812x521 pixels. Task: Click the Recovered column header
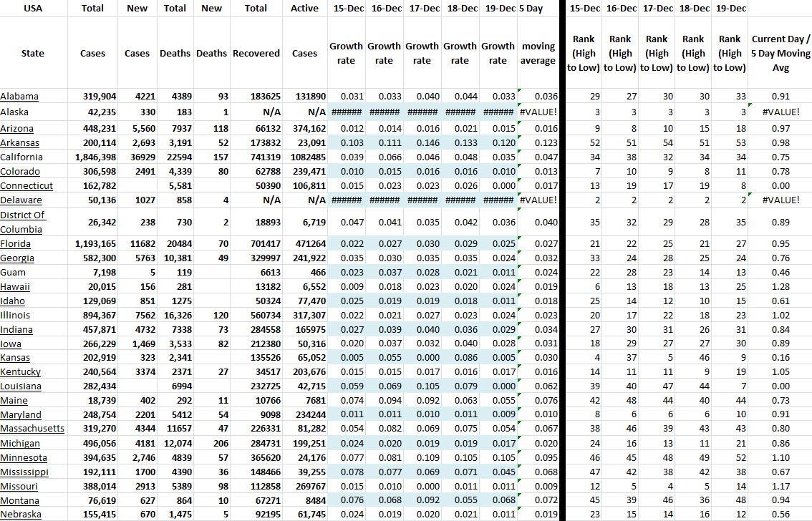pos(256,54)
